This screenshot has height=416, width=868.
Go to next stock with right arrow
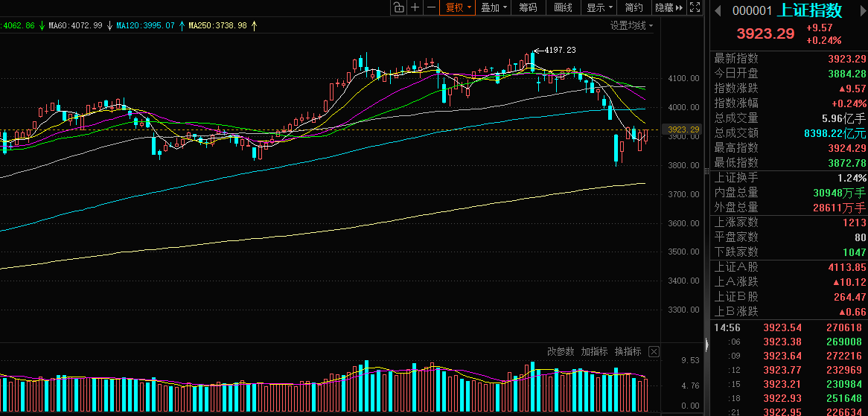pyautogui.click(x=862, y=10)
